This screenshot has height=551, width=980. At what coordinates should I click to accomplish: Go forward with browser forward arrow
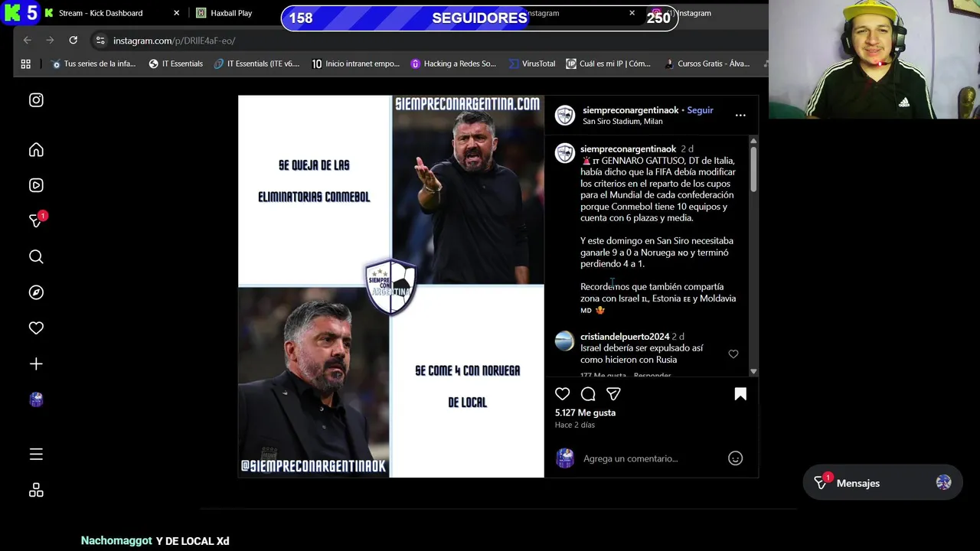pos(51,41)
